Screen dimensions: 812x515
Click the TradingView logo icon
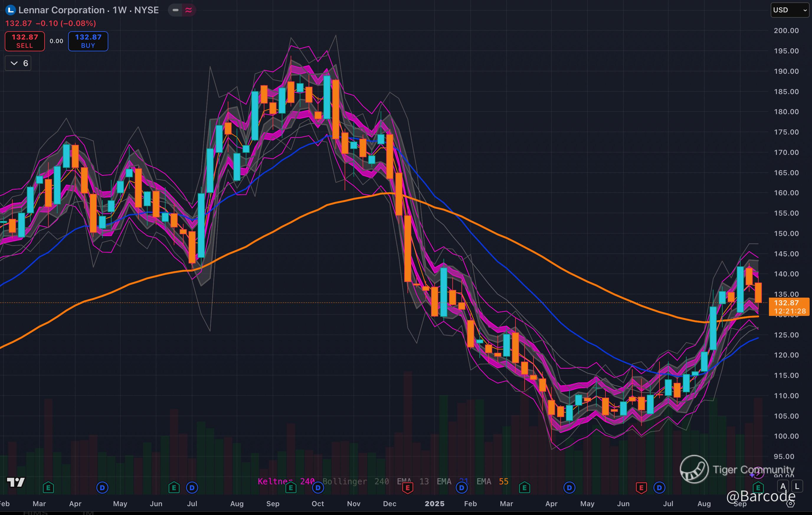click(x=16, y=482)
